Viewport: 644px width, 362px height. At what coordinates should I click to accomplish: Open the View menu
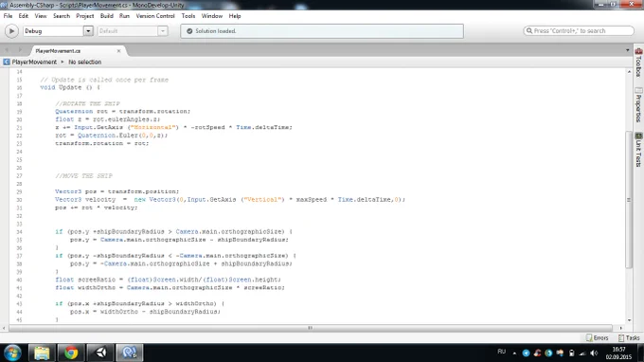click(41, 16)
